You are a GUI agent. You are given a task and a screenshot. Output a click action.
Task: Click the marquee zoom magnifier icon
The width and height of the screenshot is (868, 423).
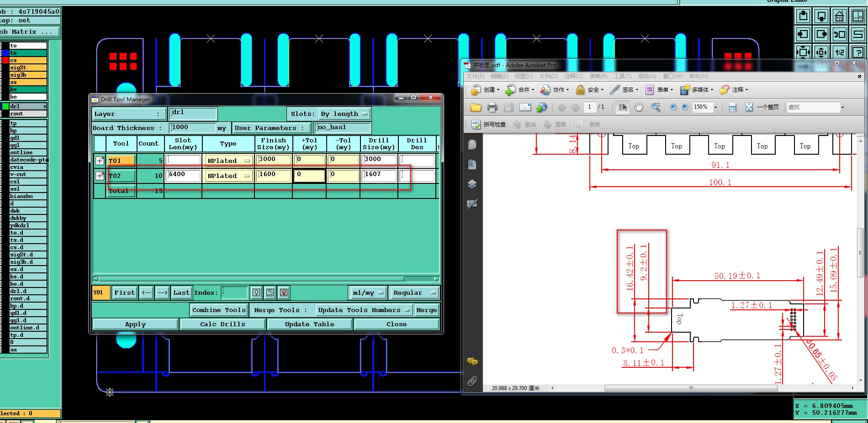[x=656, y=107]
